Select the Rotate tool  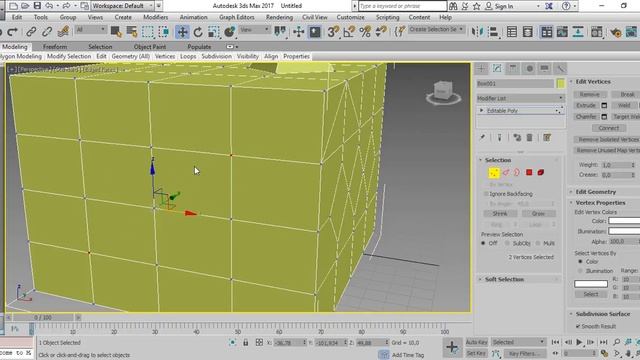tap(198, 32)
